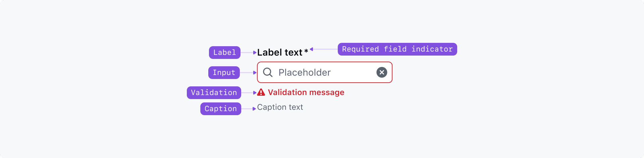Click the bold Label text heading

click(280, 53)
